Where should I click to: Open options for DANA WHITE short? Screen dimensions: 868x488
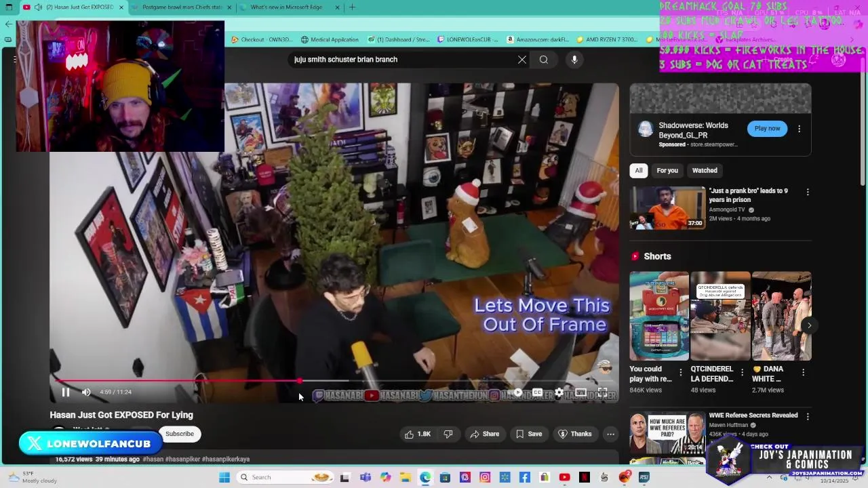(803, 372)
